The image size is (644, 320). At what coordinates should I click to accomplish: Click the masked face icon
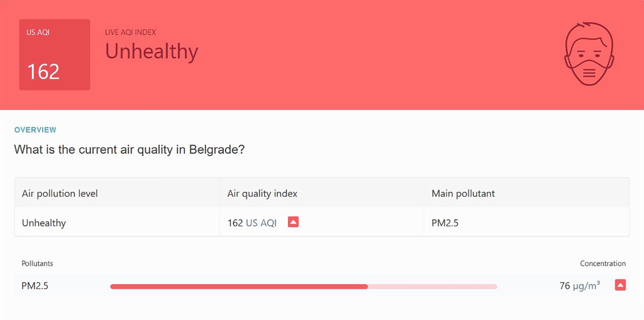[x=589, y=54]
